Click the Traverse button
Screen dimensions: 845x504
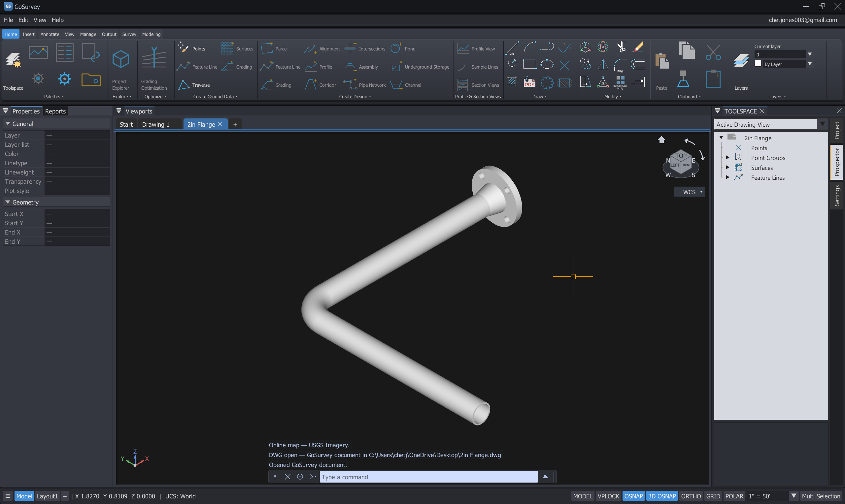pos(194,85)
